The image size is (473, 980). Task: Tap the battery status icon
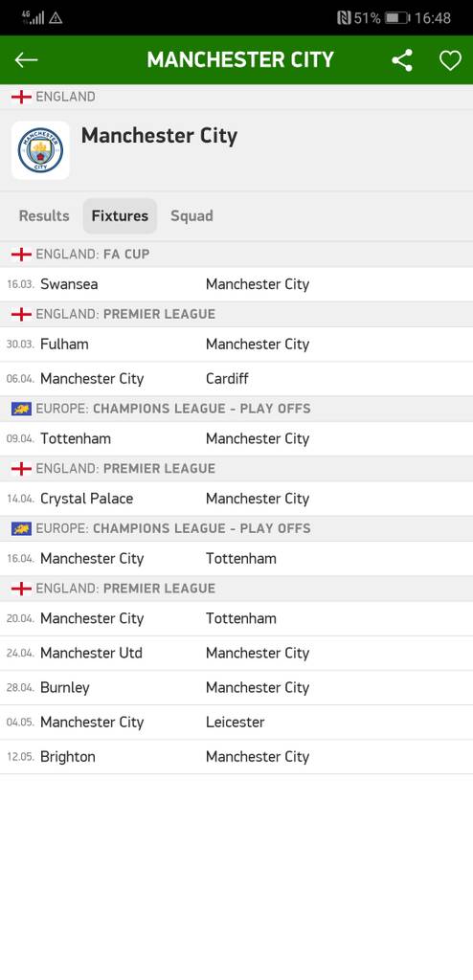(397, 18)
